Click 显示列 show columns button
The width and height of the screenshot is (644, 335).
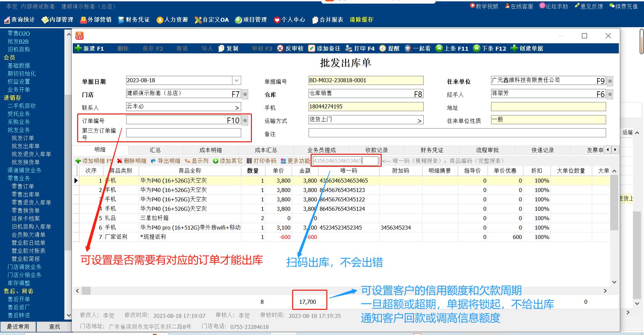click(x=197, y=161)
